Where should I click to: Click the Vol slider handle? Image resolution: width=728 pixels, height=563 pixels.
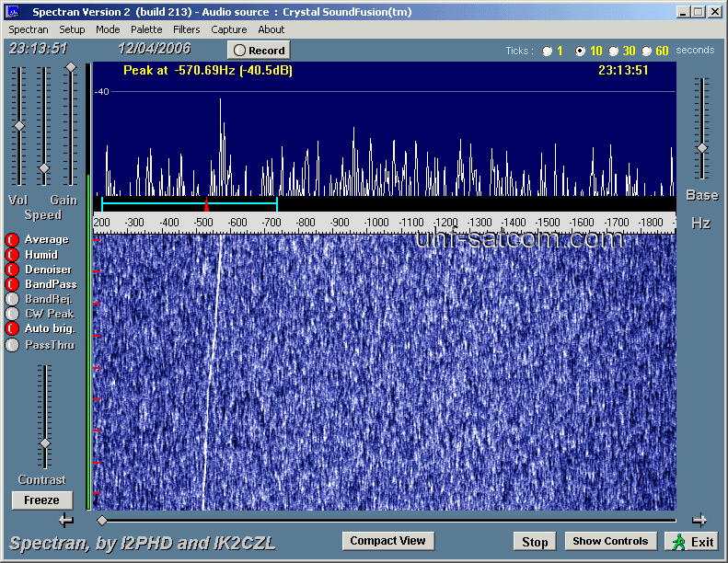19,126
